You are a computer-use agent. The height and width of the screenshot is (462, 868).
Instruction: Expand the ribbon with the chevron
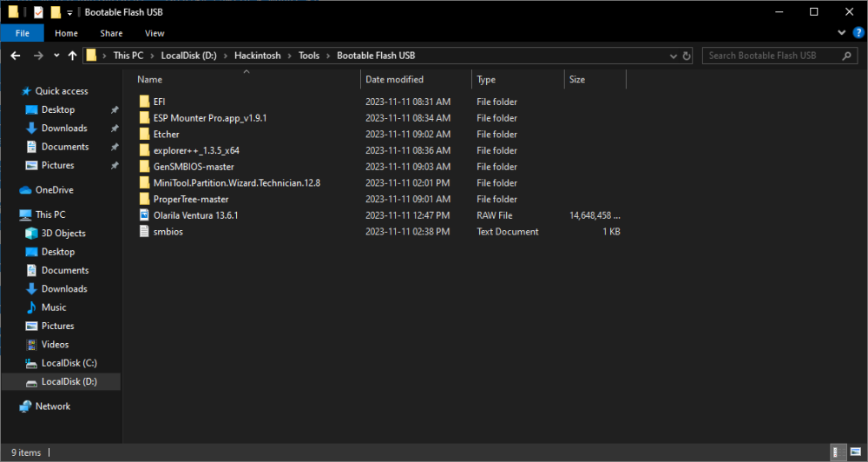tap(841, 33)
